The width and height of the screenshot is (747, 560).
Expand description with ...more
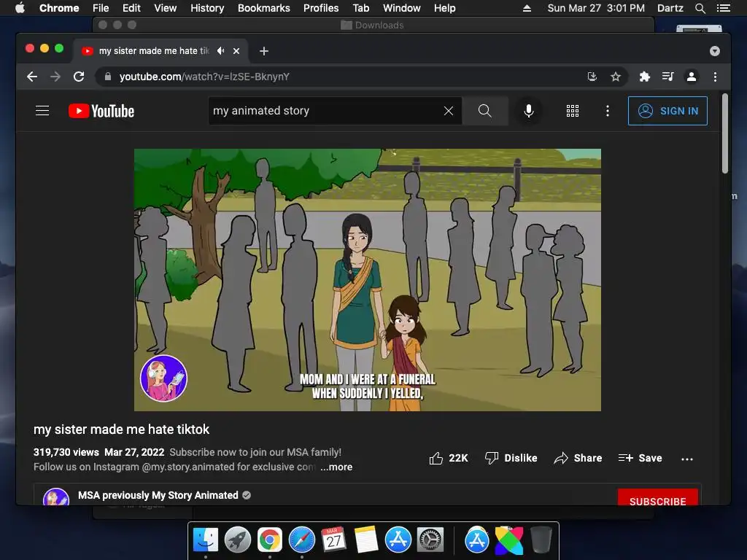click(336, 467)
